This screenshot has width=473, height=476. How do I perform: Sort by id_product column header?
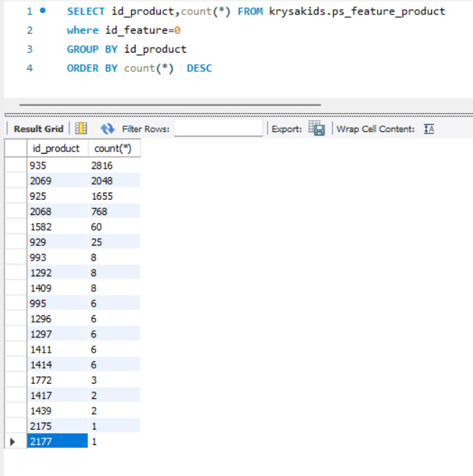coord(58,149)
